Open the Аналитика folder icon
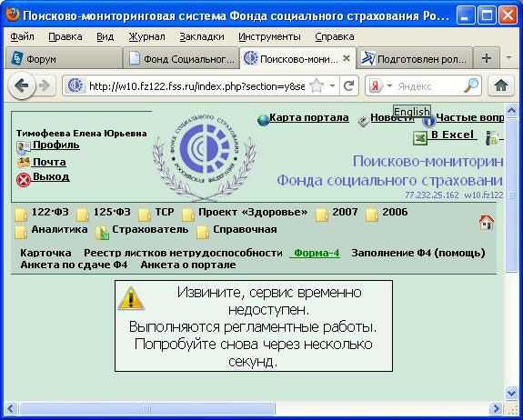 click(21, 233)
